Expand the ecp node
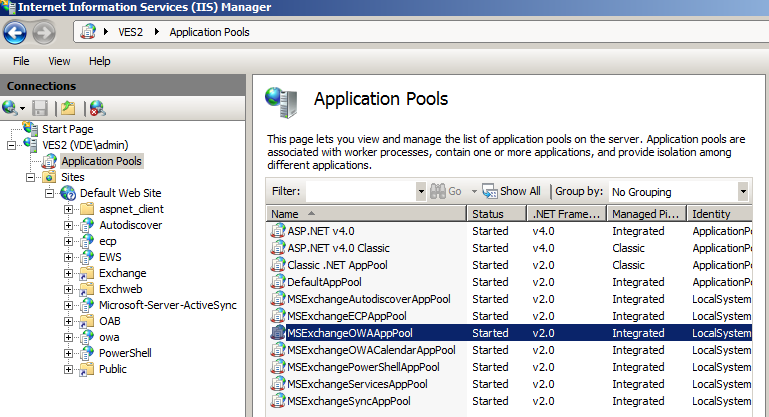 69,241
